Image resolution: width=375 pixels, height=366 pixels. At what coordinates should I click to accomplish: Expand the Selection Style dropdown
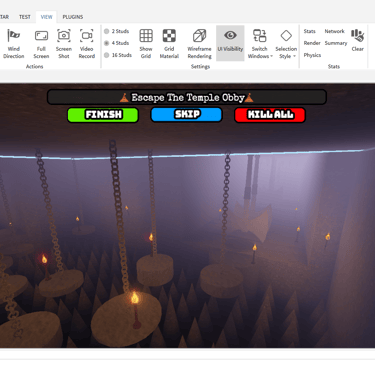point(286,44)
